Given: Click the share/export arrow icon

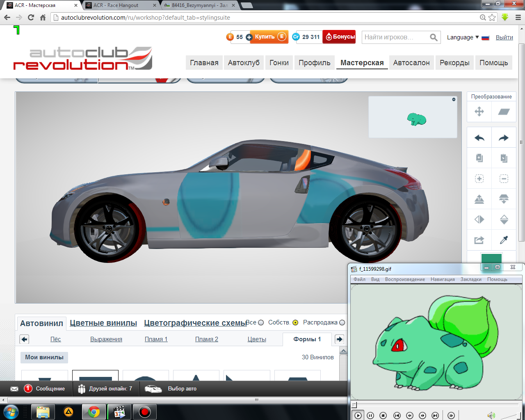Looking at the screenshot, I should click(x=479, y=240).
